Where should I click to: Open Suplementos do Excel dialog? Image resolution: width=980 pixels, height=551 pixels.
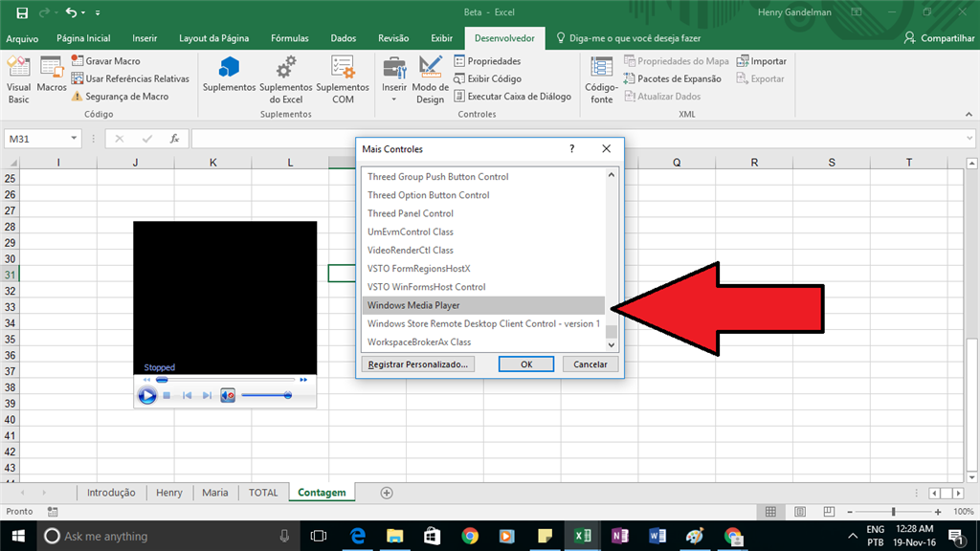click(x=285, y=79)
